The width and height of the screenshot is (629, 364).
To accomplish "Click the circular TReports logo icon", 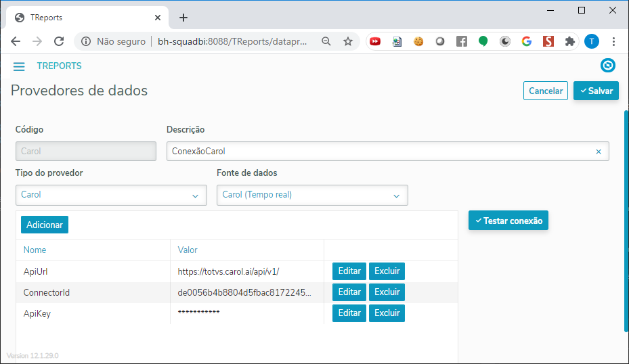I will point(608,66).
